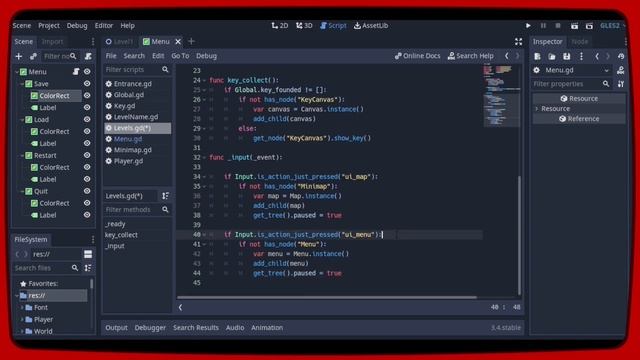Hide the Menu root node
Viewport: 640px width, 360px height.
[87, 71]
